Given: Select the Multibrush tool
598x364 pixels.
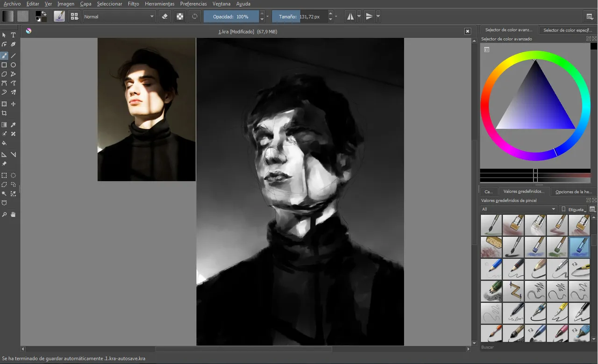Looking at the screenshot, I should (13, 93).
